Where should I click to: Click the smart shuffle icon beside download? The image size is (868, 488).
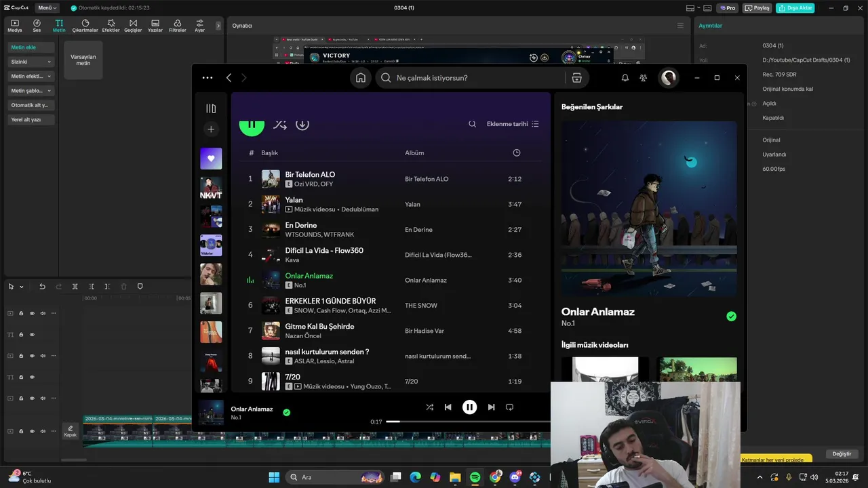pyautogui.click(x=279, y=124)
